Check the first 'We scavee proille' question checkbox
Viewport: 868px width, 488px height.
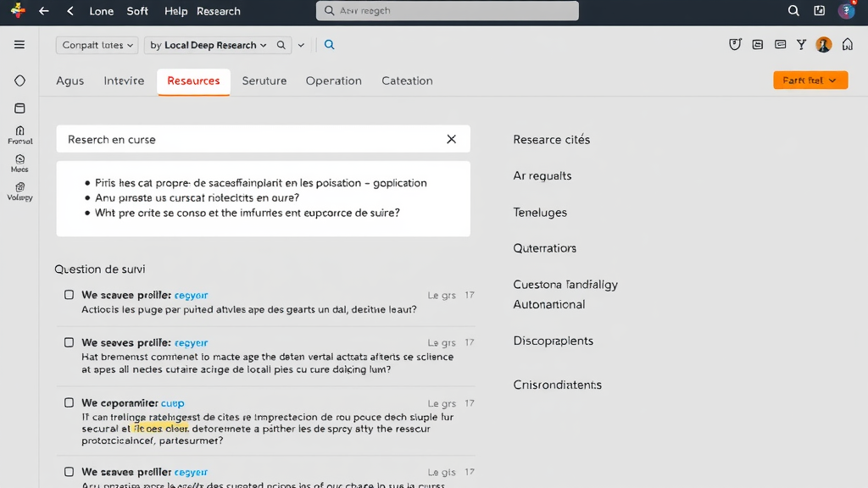point(69,295)
